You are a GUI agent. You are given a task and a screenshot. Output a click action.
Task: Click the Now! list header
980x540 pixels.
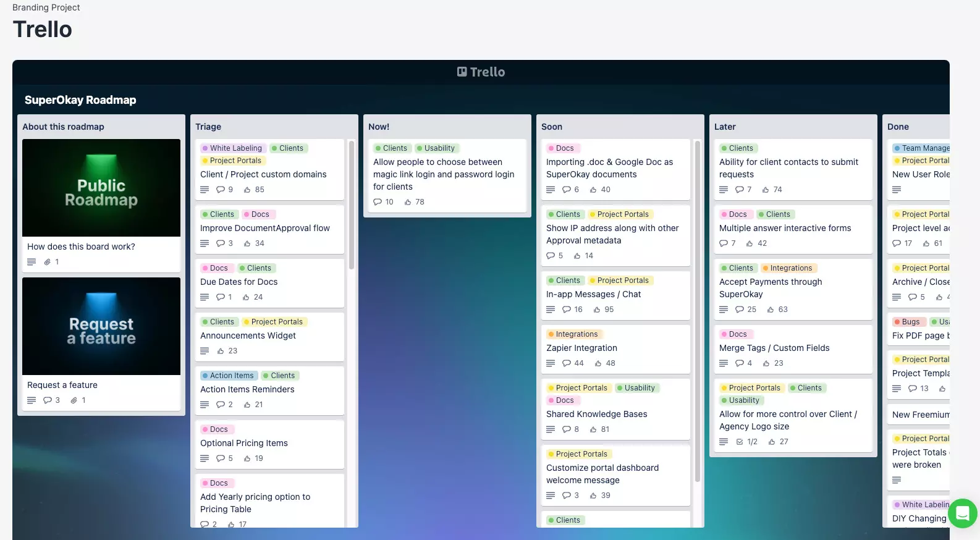[x=379, y=127]
